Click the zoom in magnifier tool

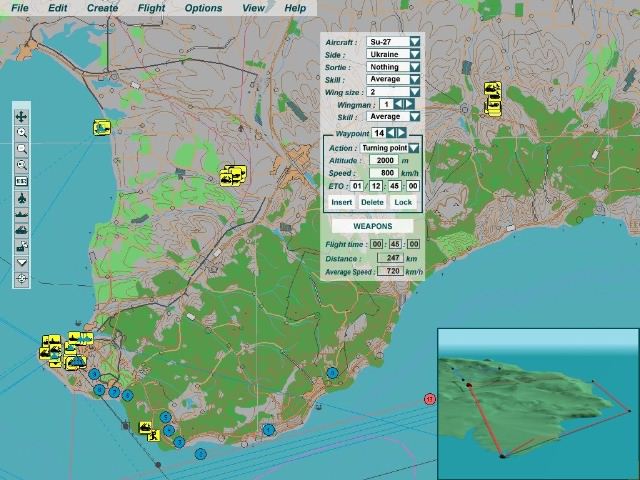click(x=22, y=133)
